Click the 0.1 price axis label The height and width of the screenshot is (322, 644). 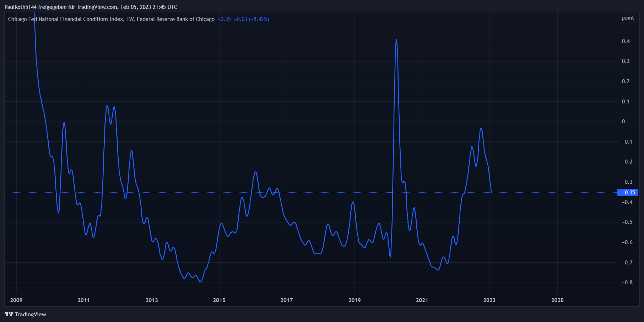pos(626,102)
